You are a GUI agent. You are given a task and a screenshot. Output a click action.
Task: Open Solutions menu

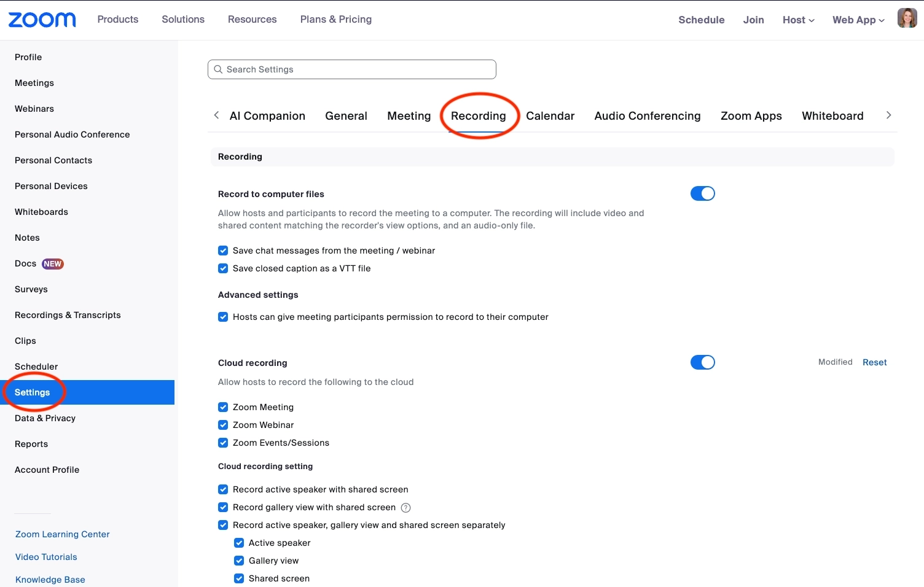click(183, 19)
